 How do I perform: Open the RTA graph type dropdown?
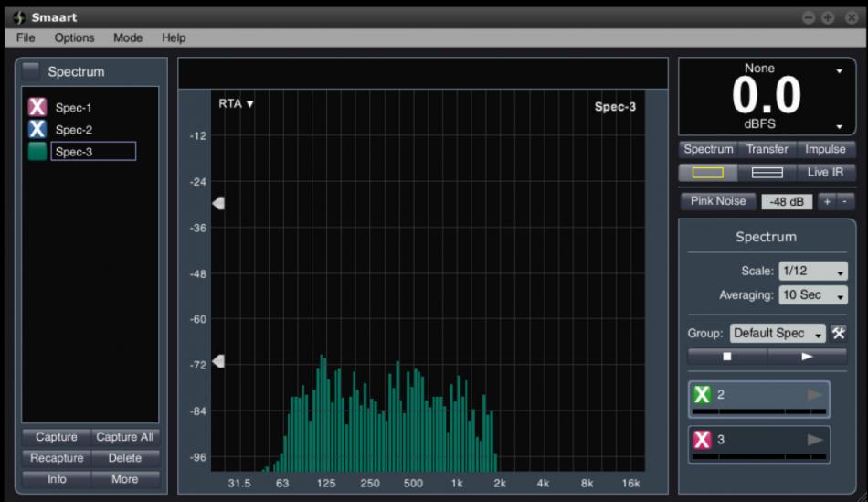click(x=236, y=103)
